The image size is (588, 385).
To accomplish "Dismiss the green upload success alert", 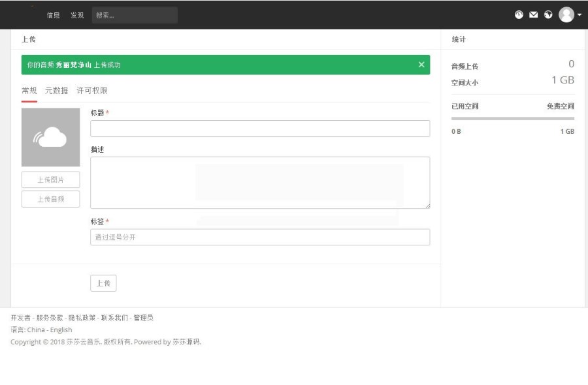I will click(421, 65).
